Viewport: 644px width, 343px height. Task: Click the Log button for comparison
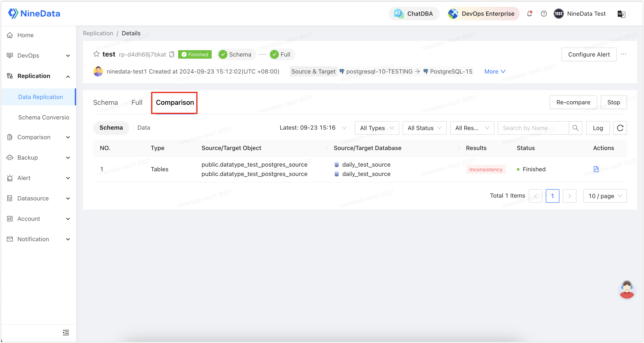coord(598,127)
